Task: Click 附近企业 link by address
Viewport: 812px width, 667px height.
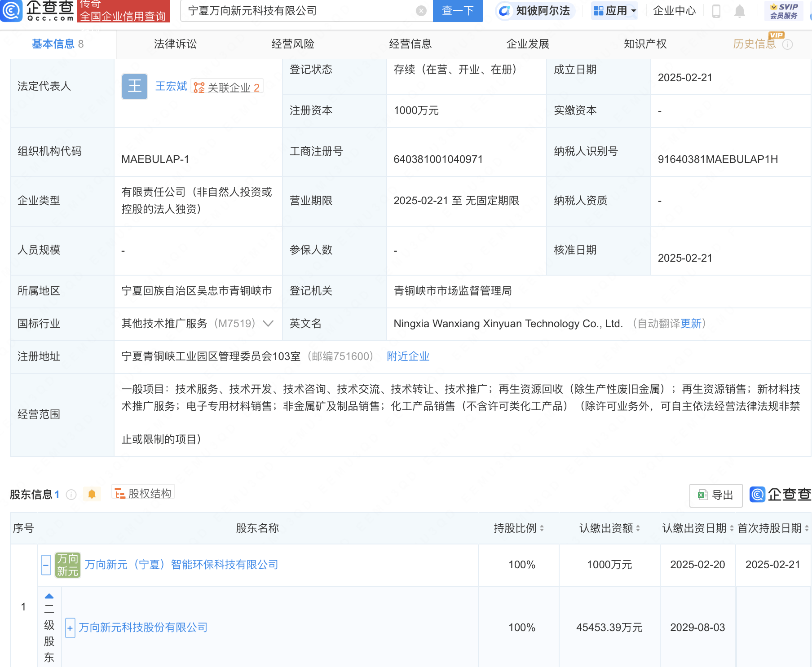Action: (x=408, y=356)
